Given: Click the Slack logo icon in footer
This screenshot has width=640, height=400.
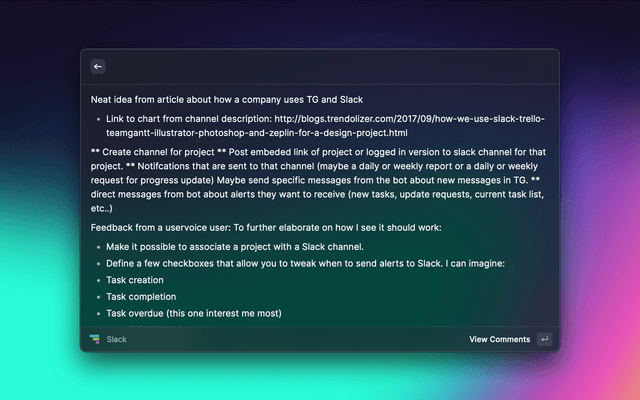Looking at the screenshot, I should [x=95, y=340].
